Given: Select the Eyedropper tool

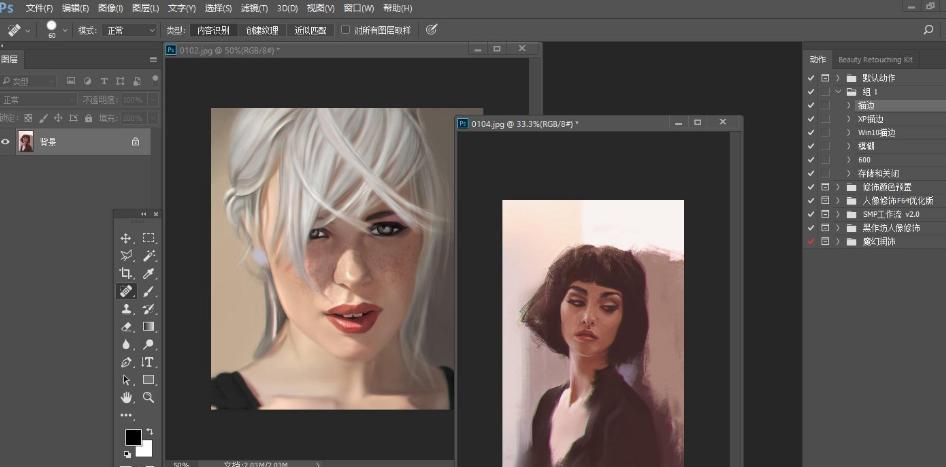Looking at the screenshot, I should [x=148, y=273].
